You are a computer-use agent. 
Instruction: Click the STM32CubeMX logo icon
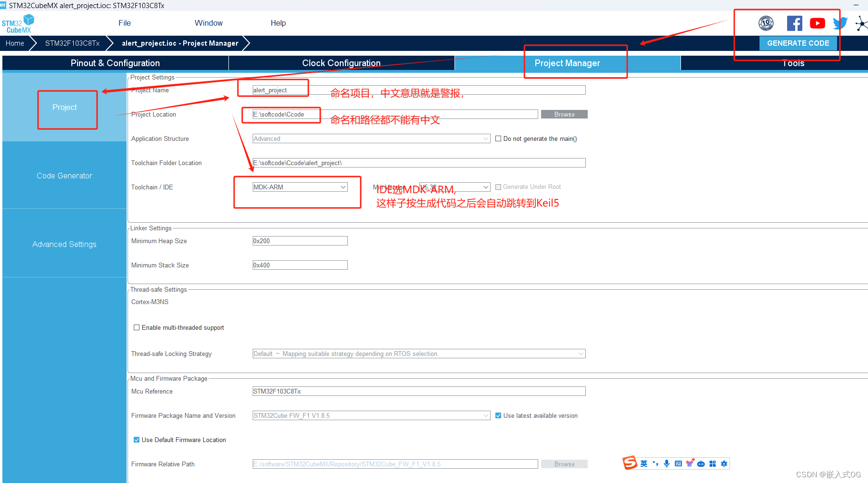(x=18, y=23)
